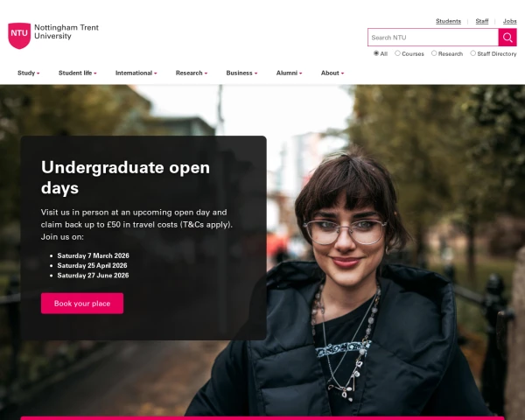
Task: Open the About menu
Action: (x=332, y=73)
